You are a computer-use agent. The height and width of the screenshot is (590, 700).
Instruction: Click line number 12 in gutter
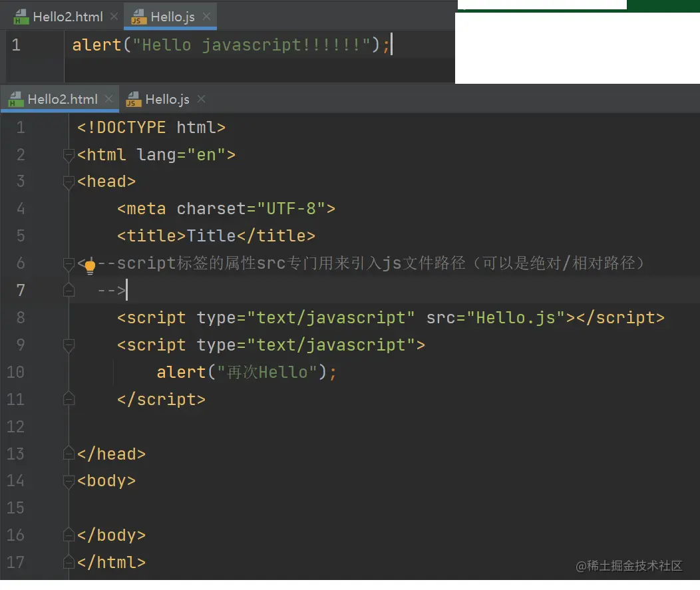point(15,426)
